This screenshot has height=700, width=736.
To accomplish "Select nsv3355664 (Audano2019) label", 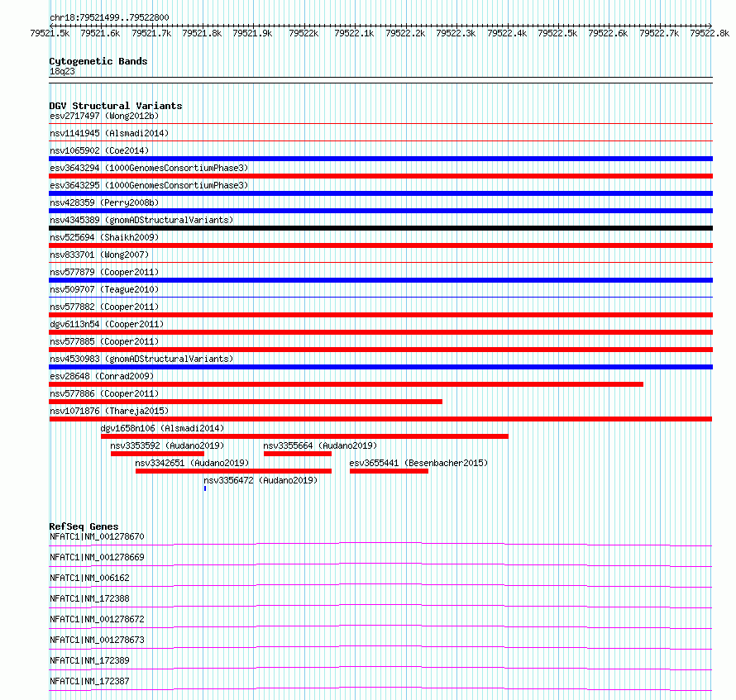I will (320, 445).
